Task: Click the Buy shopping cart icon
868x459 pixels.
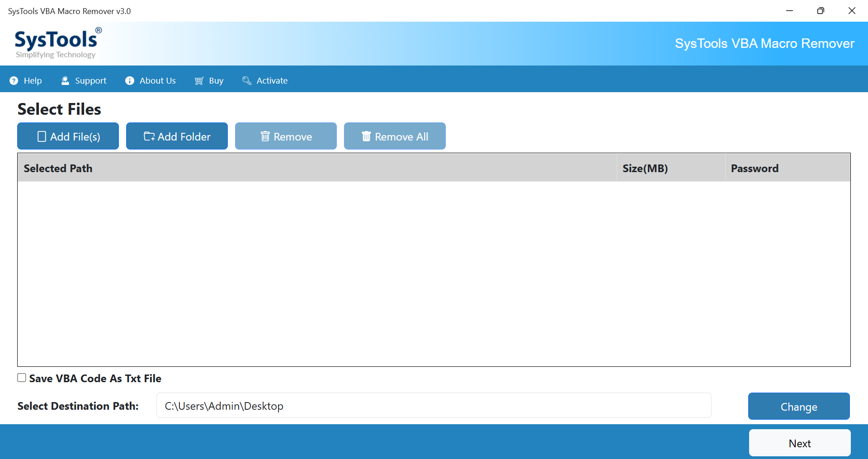Action: [199, 81]
